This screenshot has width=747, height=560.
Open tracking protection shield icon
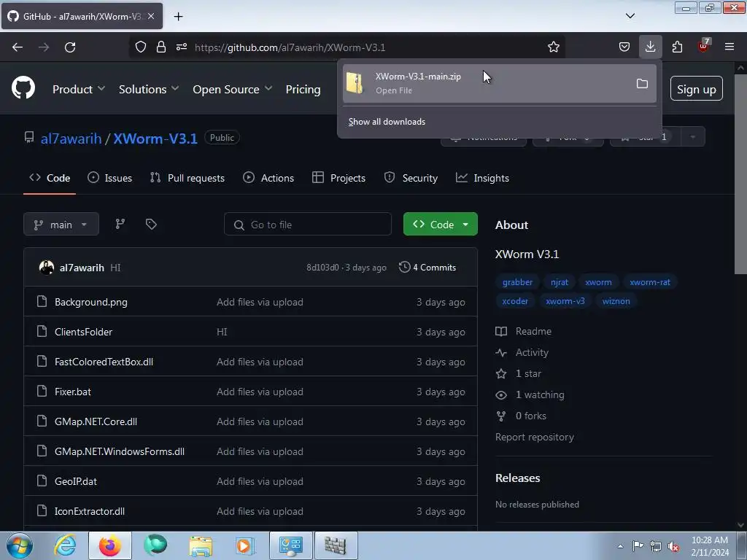(x=141, y=47)
